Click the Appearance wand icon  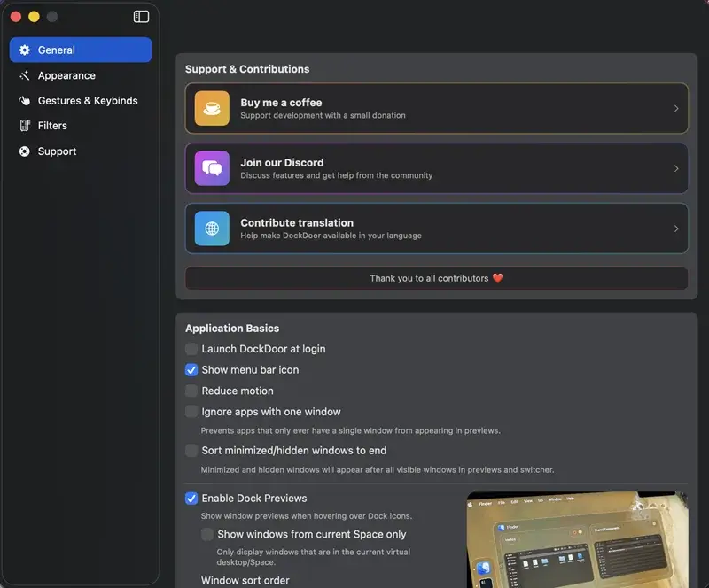pyautogui.click(x=25, y=76)
